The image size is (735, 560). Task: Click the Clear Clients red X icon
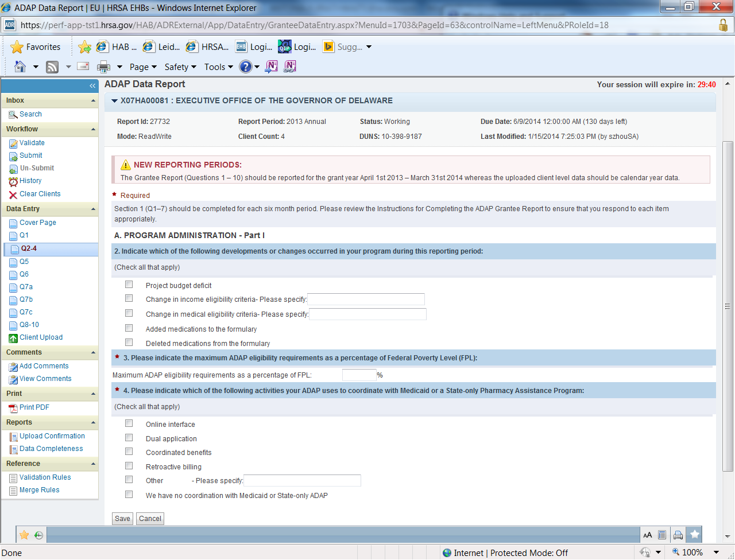[13, 195]
